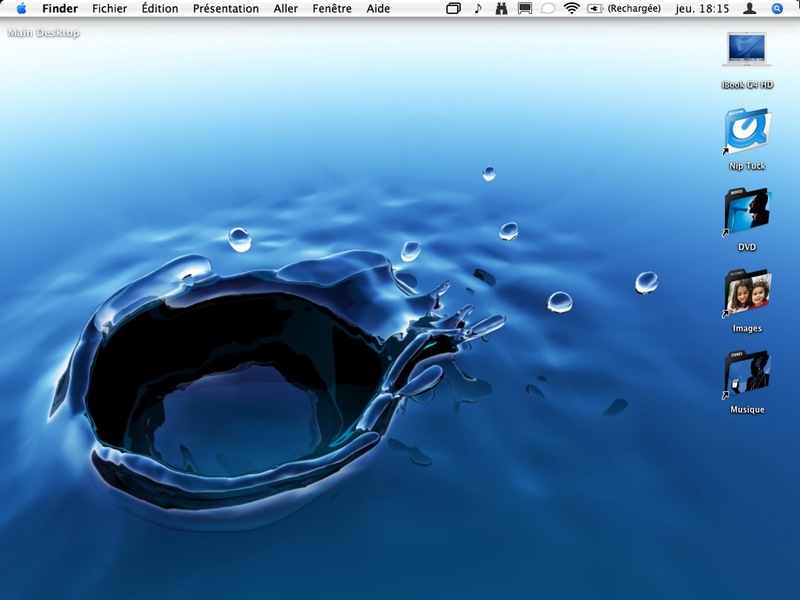800x600 pixels.
Task: Select the iBook G4 HD drive icon
Action: pos(747,51)
